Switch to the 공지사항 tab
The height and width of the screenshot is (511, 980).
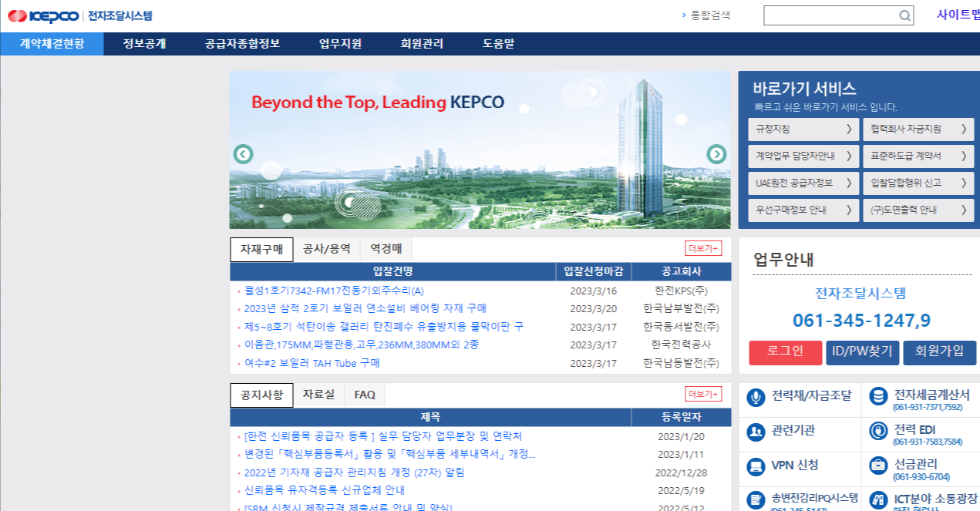261,395
